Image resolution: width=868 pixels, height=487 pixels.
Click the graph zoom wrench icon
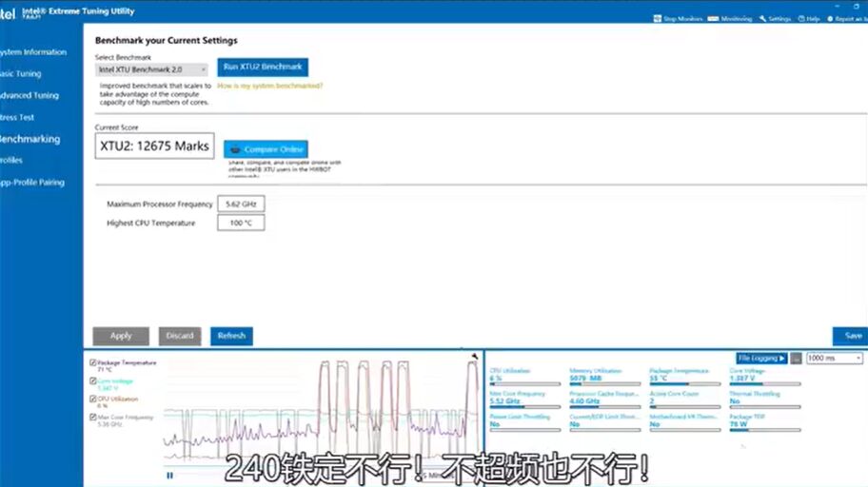[474, 357]
